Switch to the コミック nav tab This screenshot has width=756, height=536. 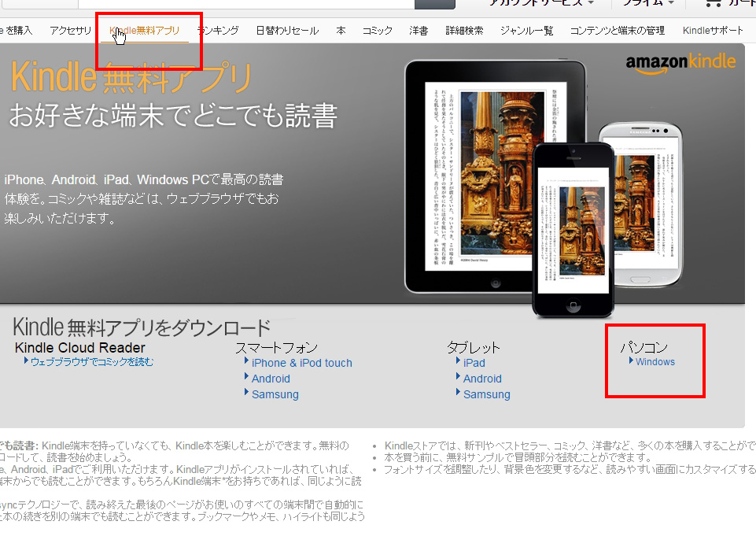click(x=378, y=31)
